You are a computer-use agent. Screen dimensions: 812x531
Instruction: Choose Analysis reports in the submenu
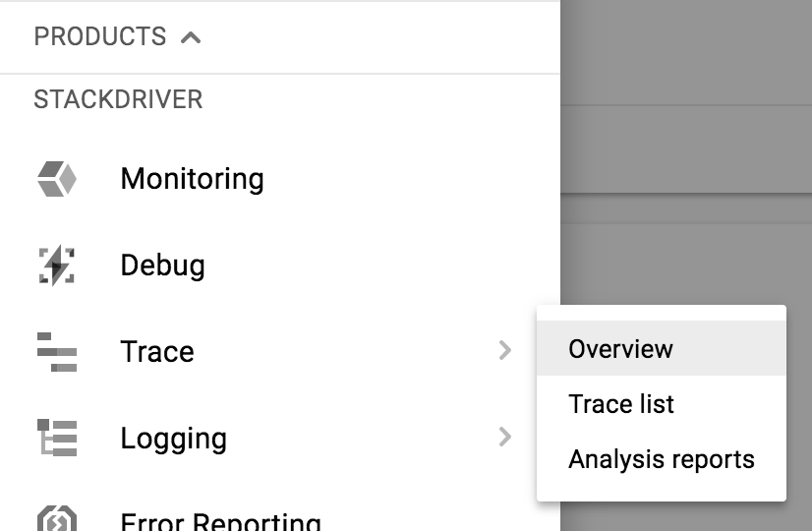pos(661,459)
